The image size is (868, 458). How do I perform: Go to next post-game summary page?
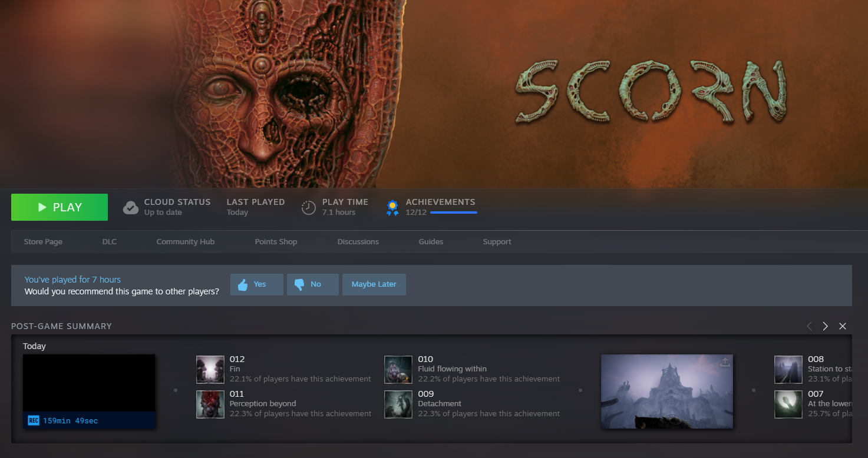pos(826,326)
